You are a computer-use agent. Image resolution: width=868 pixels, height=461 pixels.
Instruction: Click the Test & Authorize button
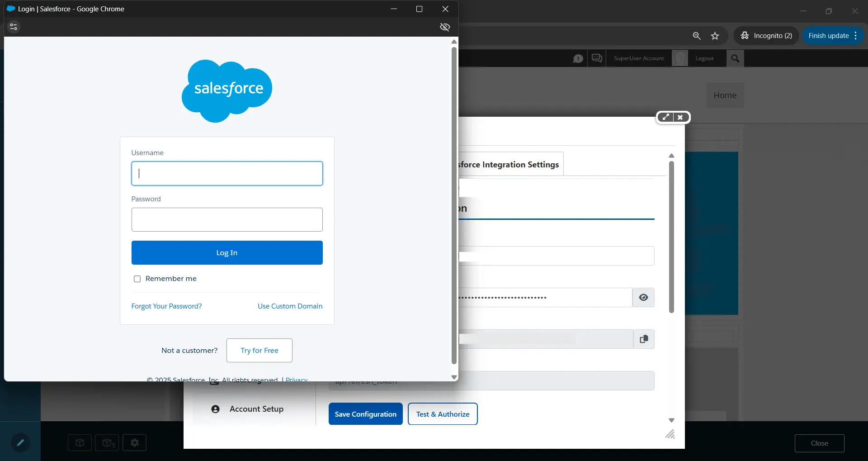click(x=443, y=414)
